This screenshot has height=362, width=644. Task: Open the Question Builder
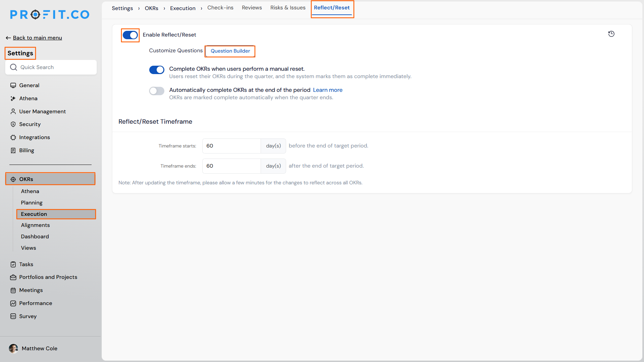(x=230, y=51)
